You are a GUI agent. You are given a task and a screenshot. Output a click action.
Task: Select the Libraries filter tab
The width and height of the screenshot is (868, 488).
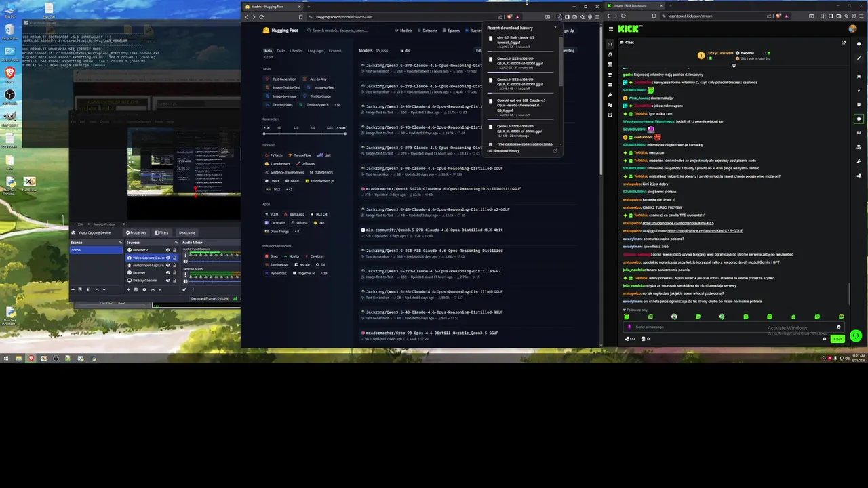[296, 51]
